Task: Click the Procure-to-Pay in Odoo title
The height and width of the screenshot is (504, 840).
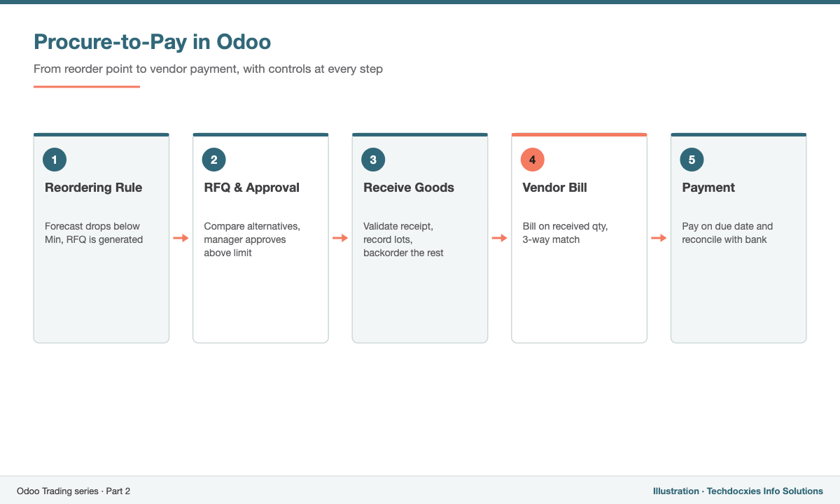Action: pos(153,42)
